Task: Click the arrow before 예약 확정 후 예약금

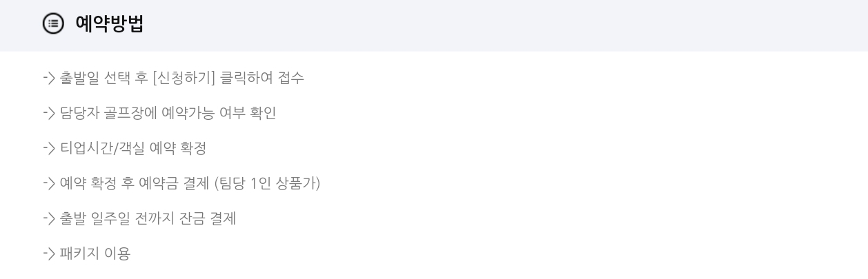Action: (49, 184)
